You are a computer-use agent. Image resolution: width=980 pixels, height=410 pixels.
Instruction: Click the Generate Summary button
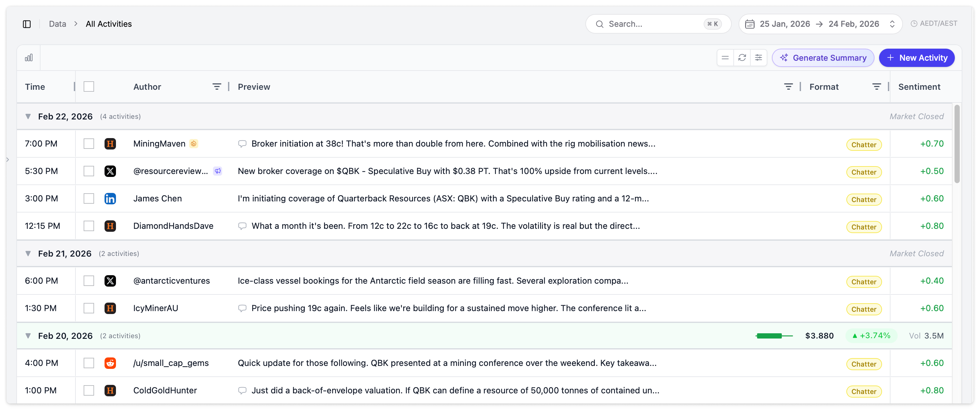coord(823,57)
